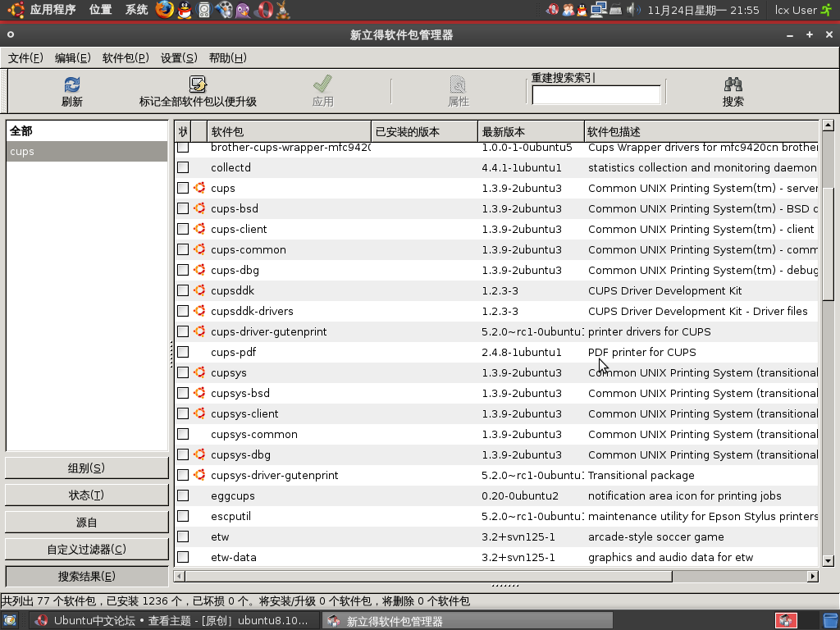The height and width of the screenshot is (630, 840).
Task: Click the window menu circle in title bar
Action: pyautogui.click(x=10, y=34)
